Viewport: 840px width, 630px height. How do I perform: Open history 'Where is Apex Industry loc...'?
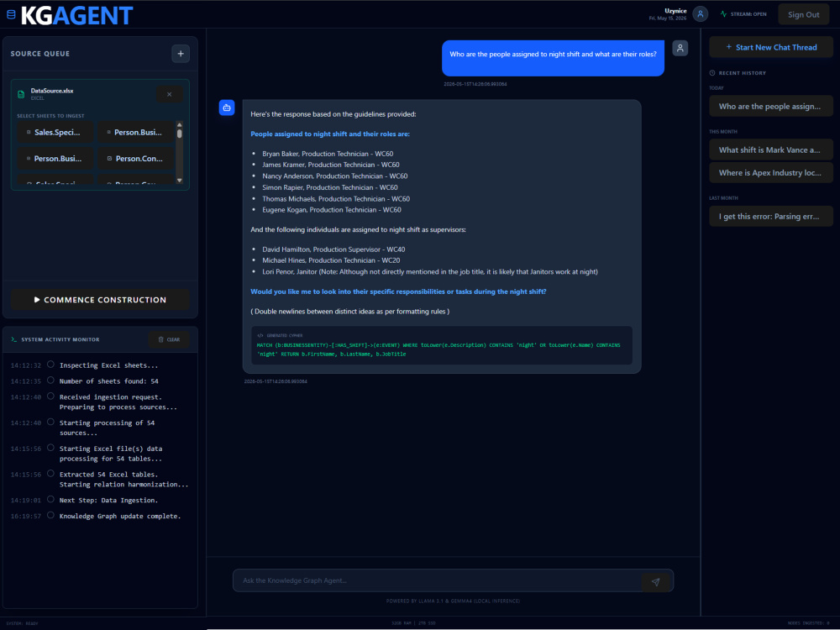(771, 172)
